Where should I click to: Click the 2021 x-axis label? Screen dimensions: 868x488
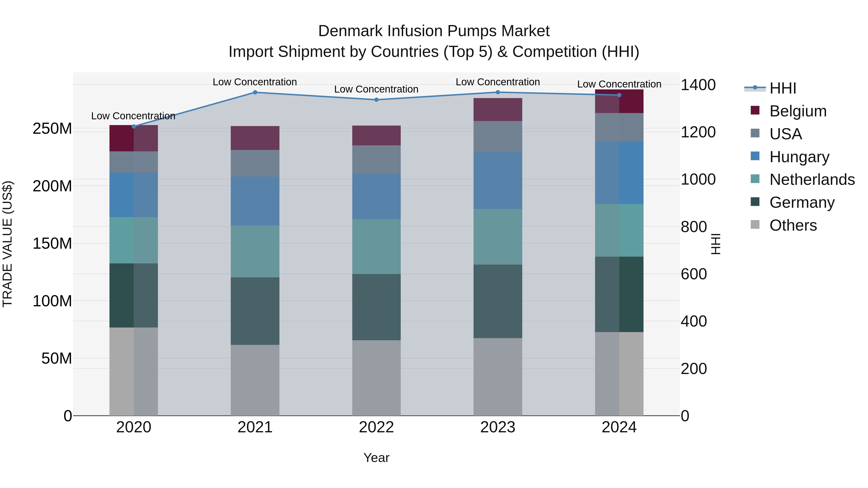[x=255, y=427]
